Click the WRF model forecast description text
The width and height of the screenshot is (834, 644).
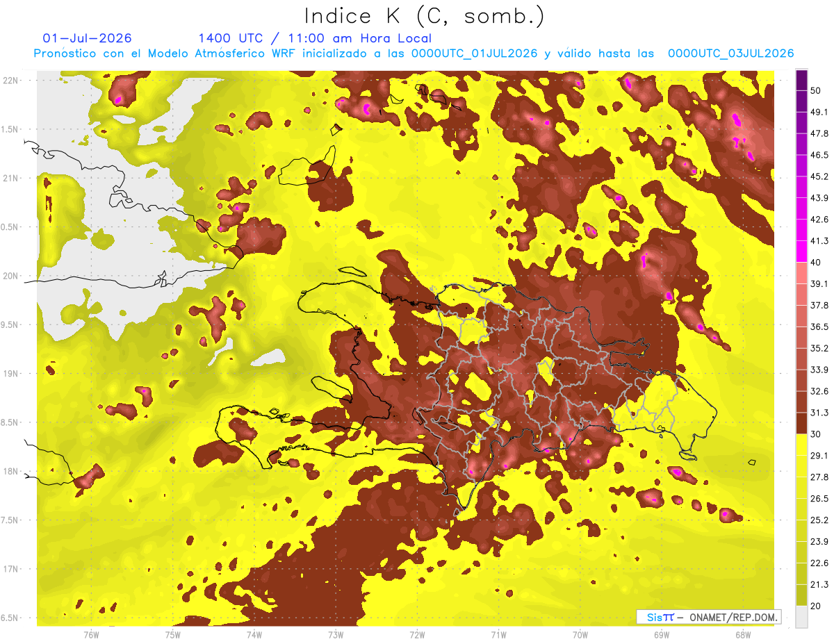414,53
